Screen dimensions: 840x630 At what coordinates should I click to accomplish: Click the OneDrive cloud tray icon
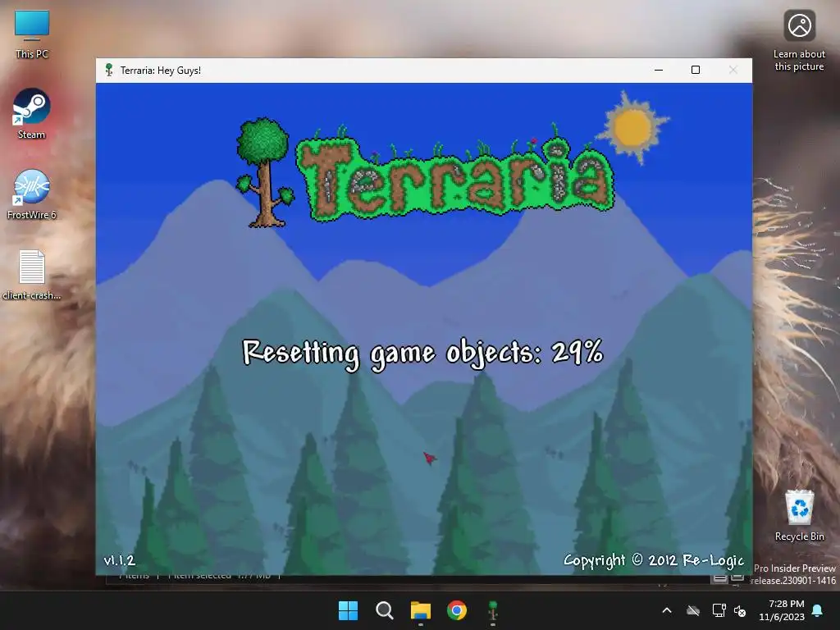pos(693,610)
